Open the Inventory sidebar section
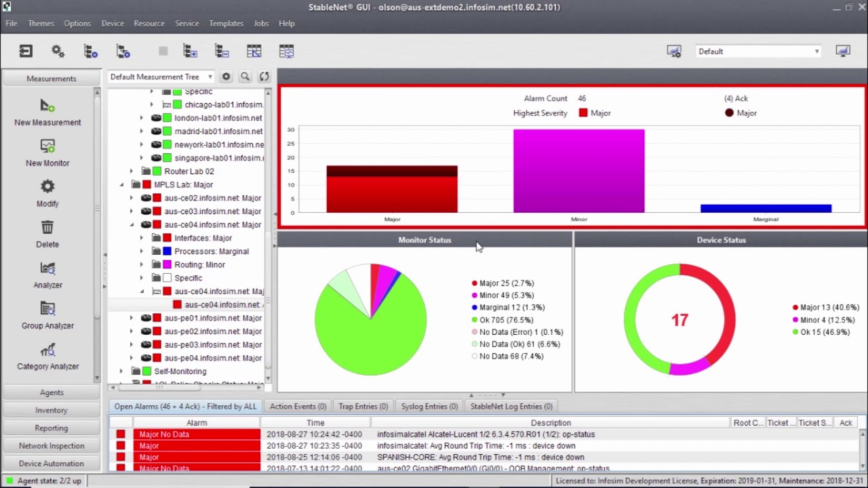The image size is (868, 488). pyautogui.click(x=52, y=410)
